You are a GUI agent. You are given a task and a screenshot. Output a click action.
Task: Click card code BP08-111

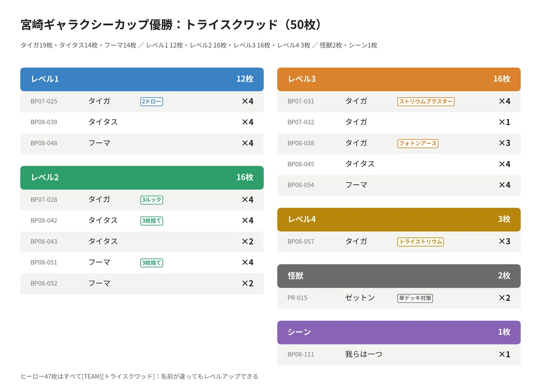(301, 354)
